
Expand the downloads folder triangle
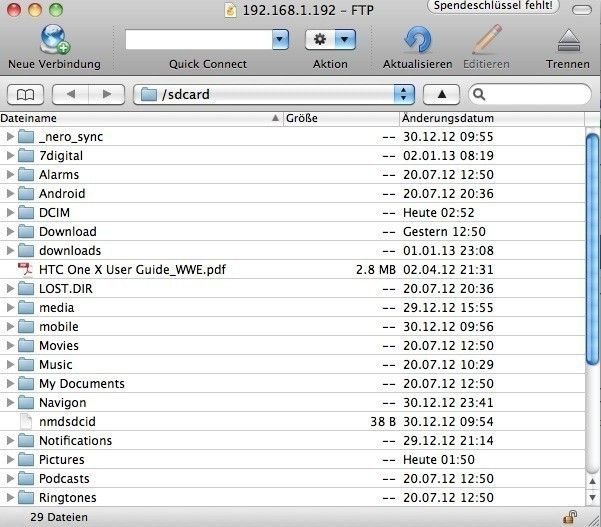click(10, 250)
